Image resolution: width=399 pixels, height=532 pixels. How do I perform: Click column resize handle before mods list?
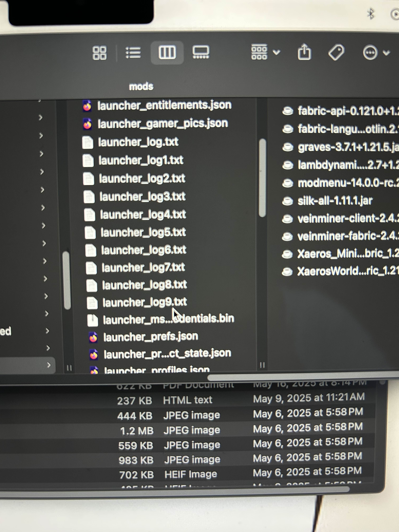[262, 365]
